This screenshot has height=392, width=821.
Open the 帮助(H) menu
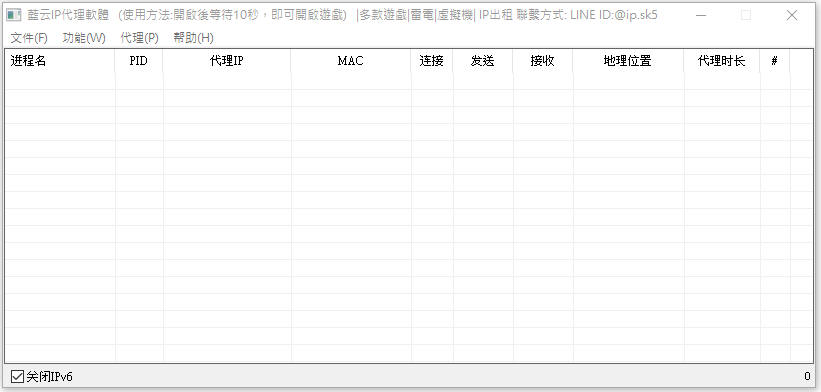[193, 38]
